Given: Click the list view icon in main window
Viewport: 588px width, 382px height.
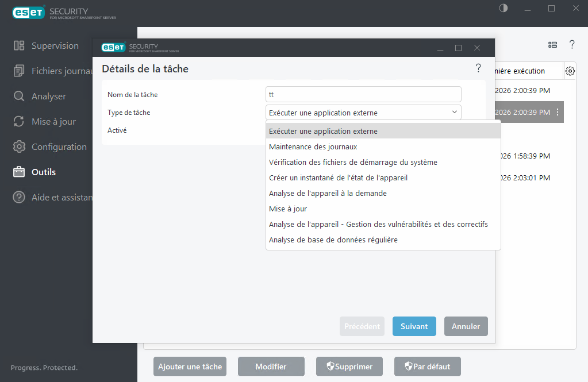Looking at the screenshot, I should click(552, 45).
